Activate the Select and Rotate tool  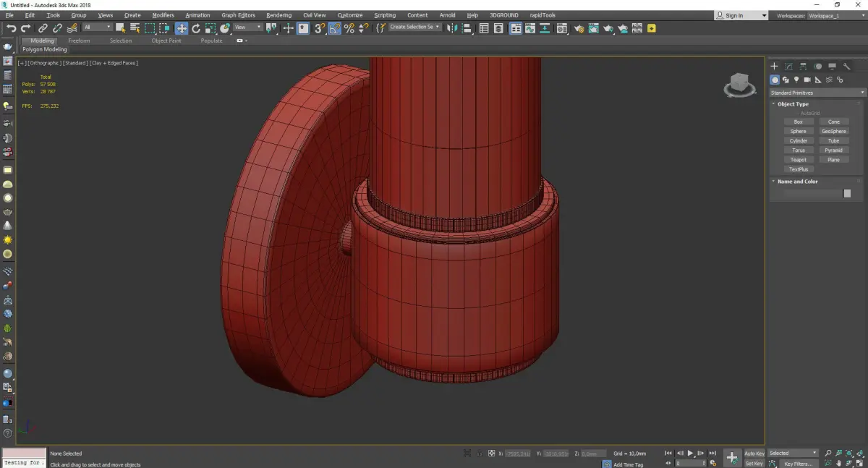pyautogui.click(x=195, y=28)
